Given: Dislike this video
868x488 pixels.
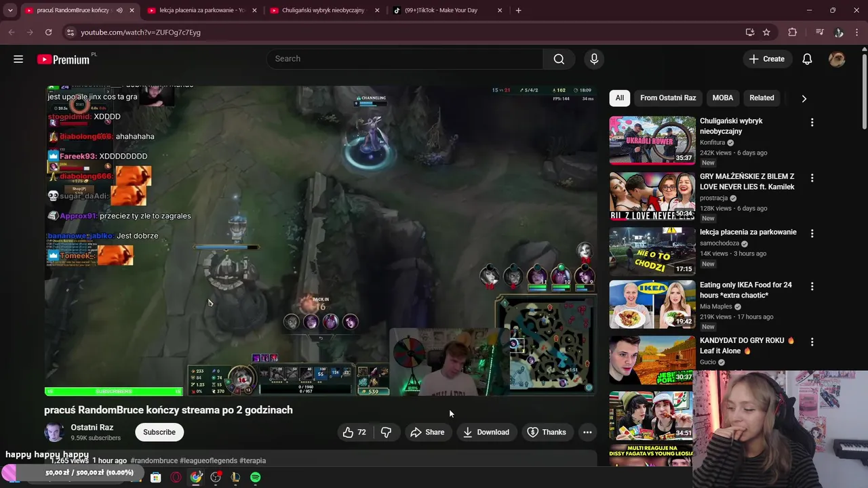Looking at the screenshot, I should point(386,432).
